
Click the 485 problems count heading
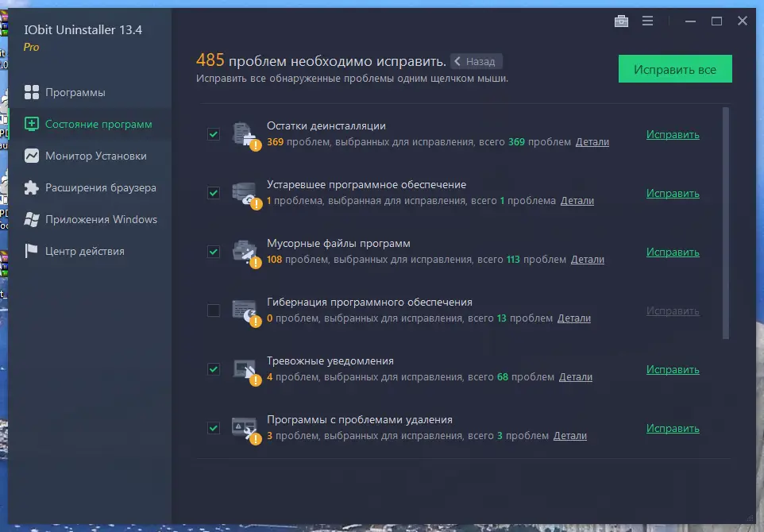[321, 61]
